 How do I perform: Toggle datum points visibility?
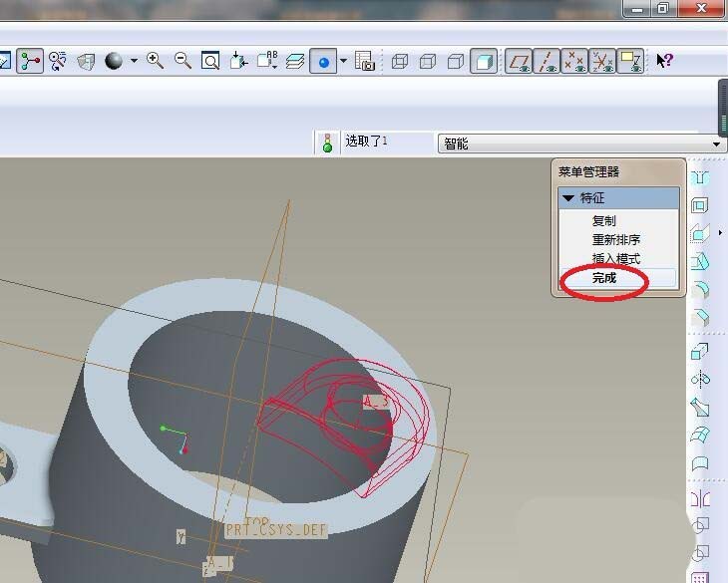click(x=574, y=61)
